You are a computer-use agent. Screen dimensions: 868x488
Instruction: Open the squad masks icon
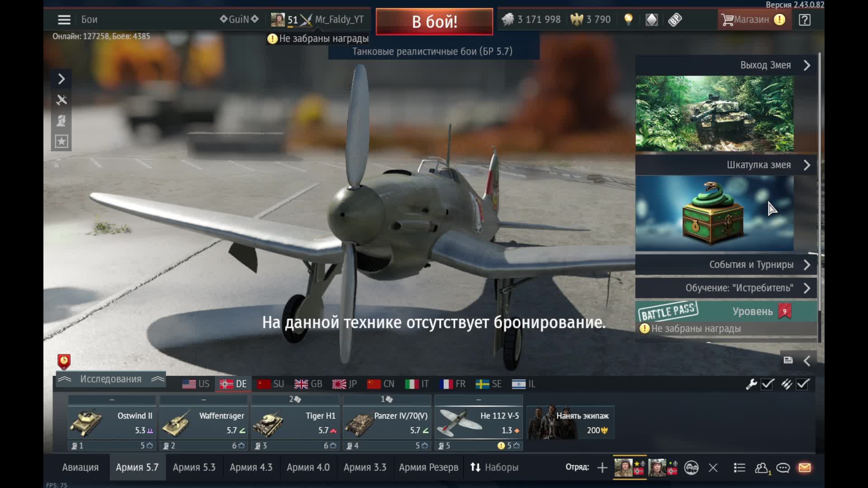coord(691,468)
